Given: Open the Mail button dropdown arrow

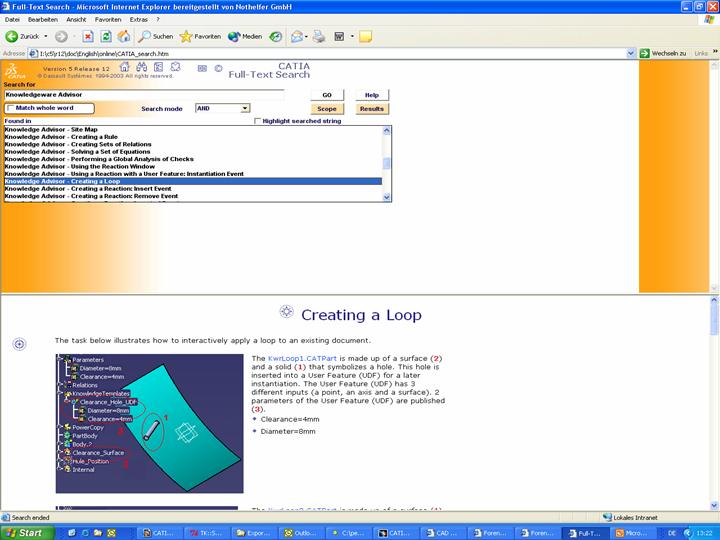Looking at the screenshot, I should (306, 36).
